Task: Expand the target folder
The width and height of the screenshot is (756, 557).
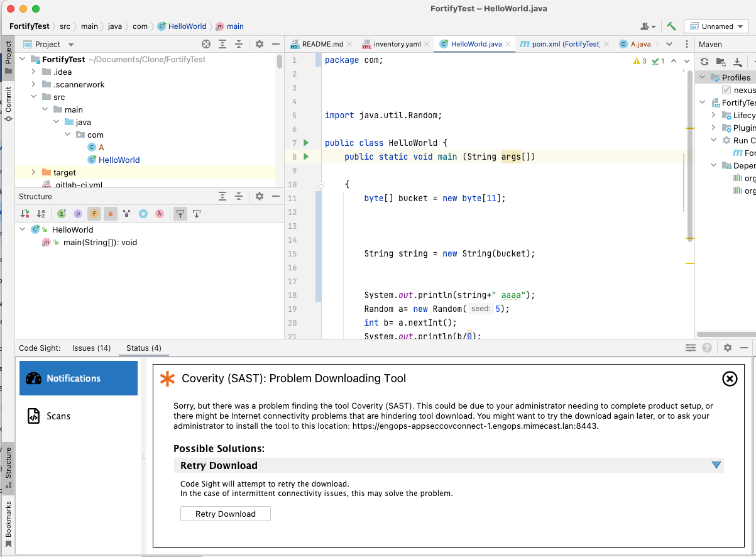Action: (x=33, y=172)
